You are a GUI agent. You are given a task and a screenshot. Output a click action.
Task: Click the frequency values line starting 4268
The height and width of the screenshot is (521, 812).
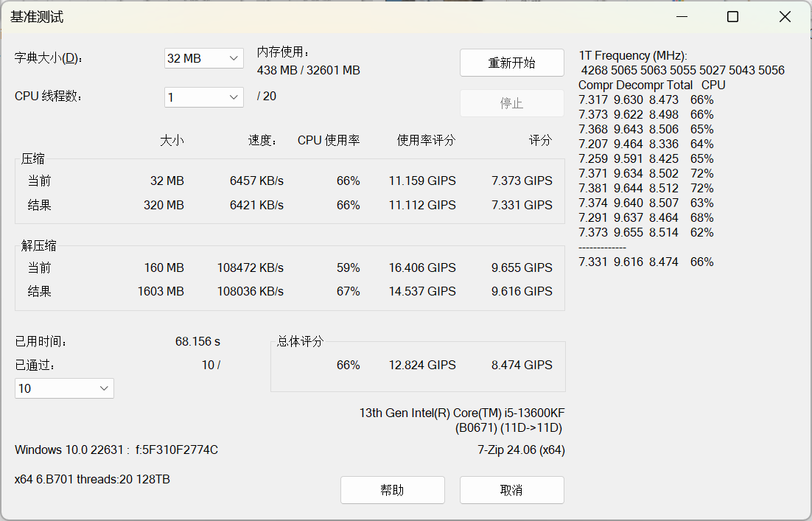[682, 71]
